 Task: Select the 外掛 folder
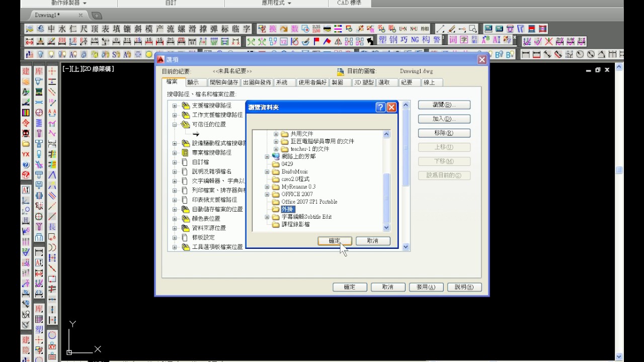coord(288,209)
